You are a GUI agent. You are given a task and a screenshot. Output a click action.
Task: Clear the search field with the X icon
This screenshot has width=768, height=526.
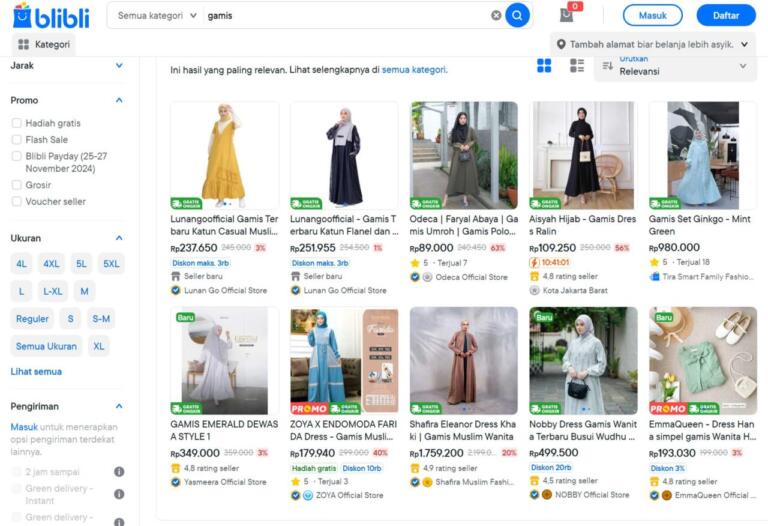[x=496, y=15]
